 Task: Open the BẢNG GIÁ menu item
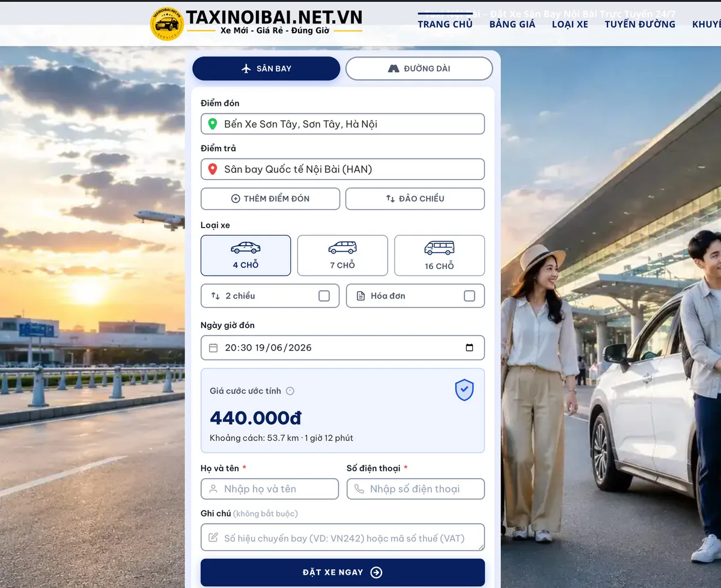coord(512,24)
